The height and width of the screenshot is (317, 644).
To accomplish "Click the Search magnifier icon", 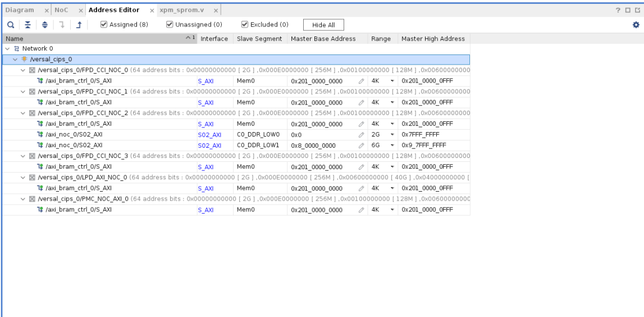I will (11, 25).
